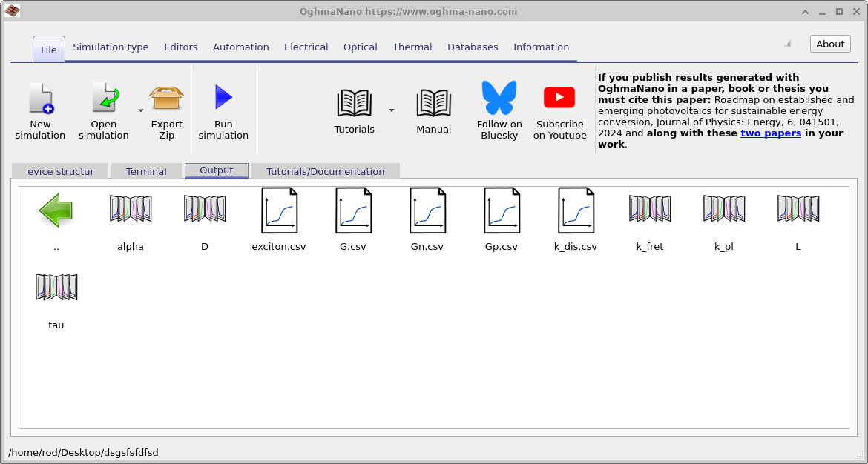Image resolution: width=868 pixels, height=464 pixels.
Task: Open the OghmaNano Manual
Action: (433, 104)
